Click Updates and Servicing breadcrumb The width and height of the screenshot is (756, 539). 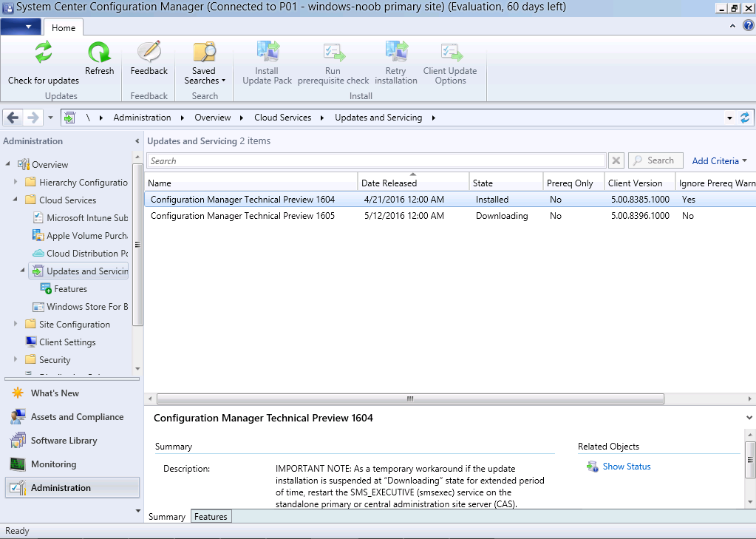(x=378, y=118)
